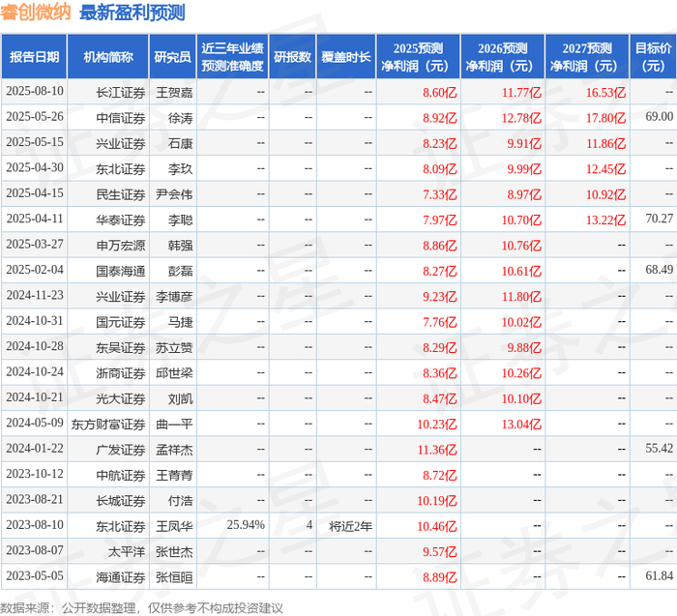Click the 2025预测净利润 column header
The width and height of the screenshot is (677, 616).
coord(418,56)
